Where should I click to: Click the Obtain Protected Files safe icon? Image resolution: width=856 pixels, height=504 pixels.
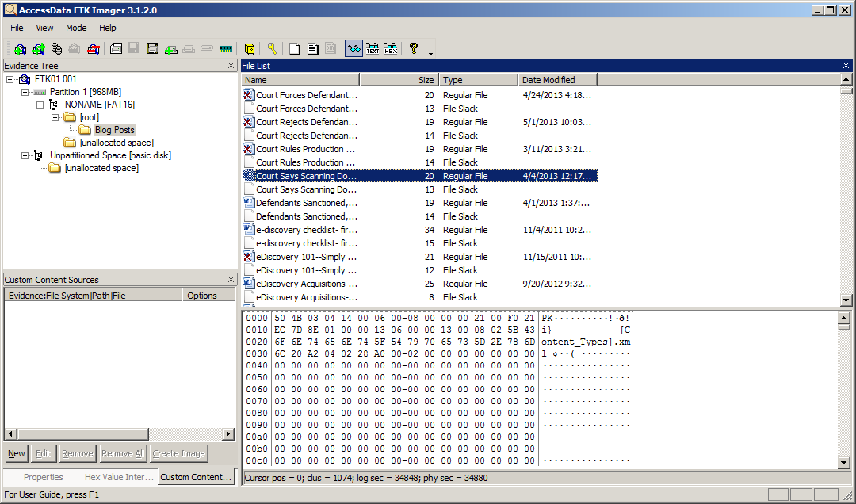click(250, 48)
